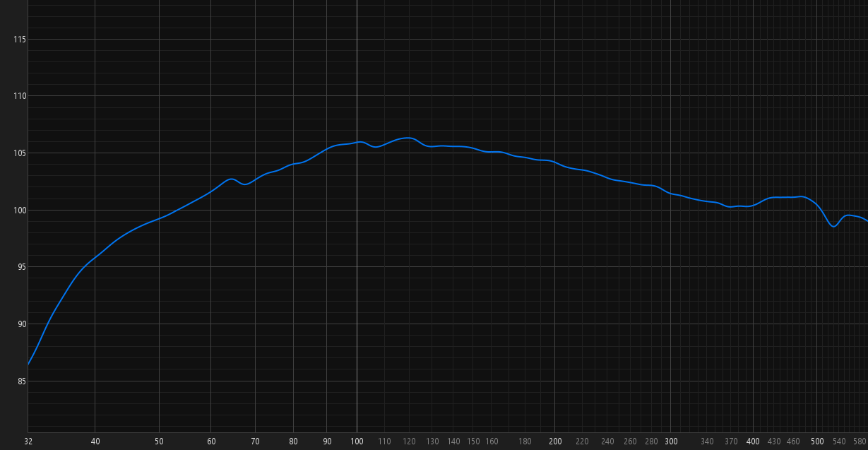Click the 85 label on the vertical axis
Screen dimensions: 868x450
pyautogui.click(x=22, y=381)
